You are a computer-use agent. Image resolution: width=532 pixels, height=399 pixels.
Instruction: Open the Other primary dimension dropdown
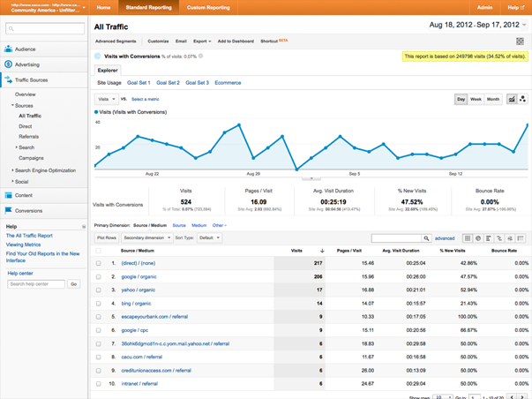point(220,225)
